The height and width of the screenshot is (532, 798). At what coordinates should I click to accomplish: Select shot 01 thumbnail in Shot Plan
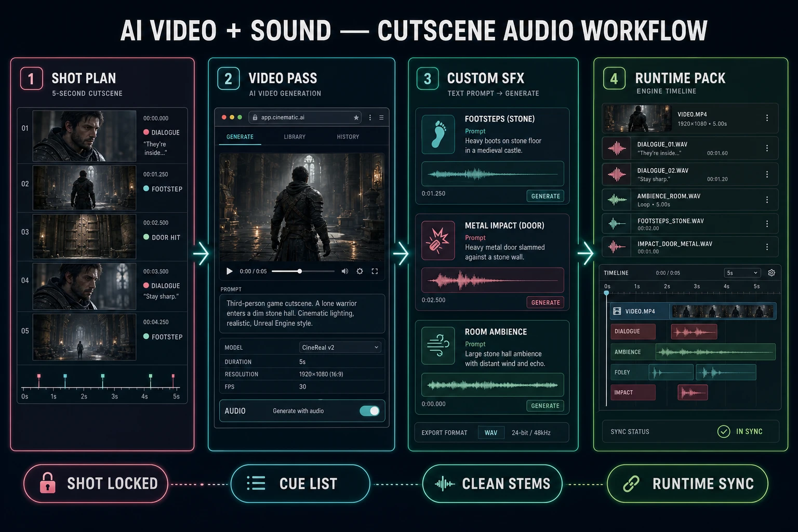(84, 136)
